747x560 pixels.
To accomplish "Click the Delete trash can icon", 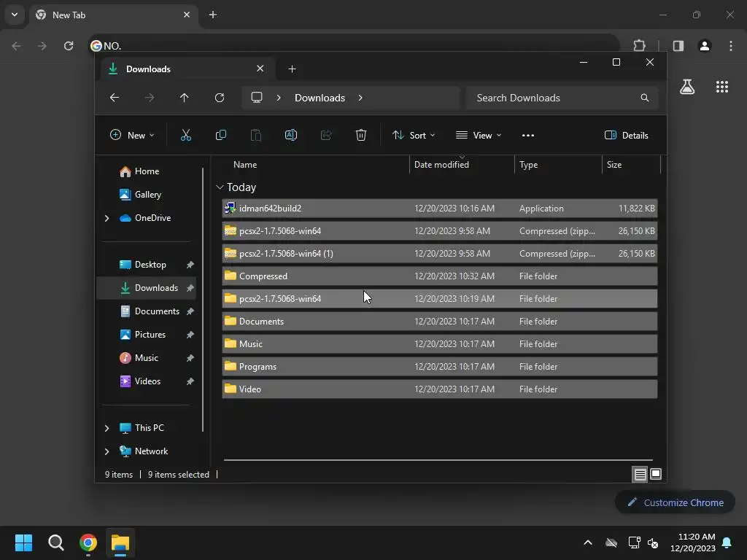I will (x=360, y=135).
